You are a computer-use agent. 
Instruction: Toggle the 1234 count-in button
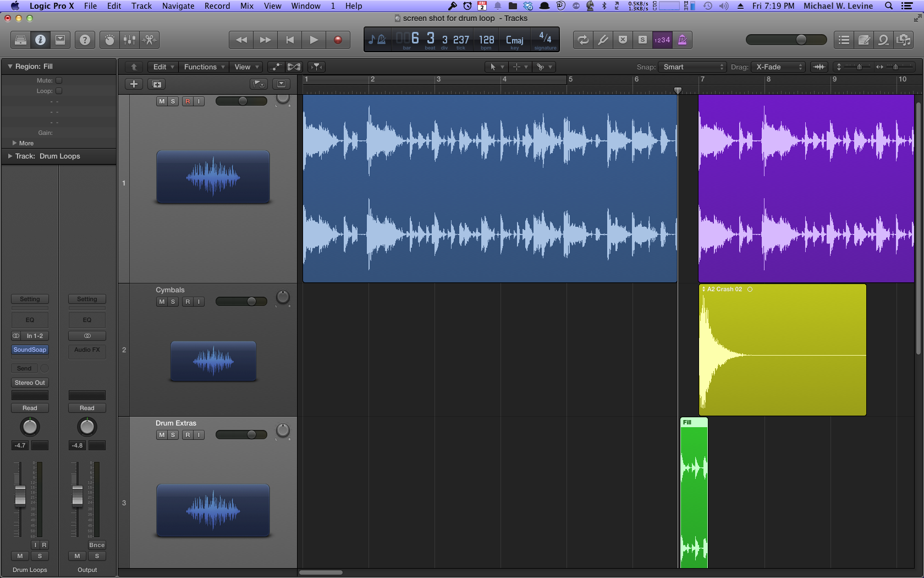[x=662, y=40]
